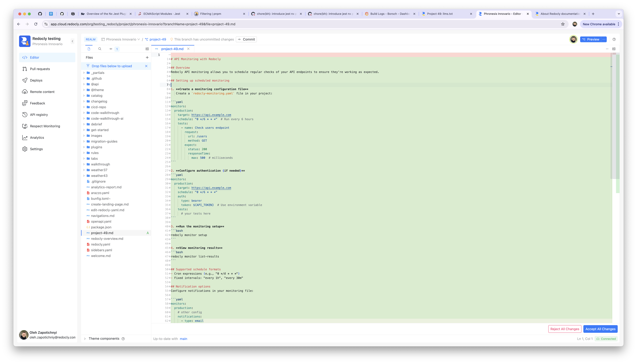Follow the main branch link
The image size is (637, 364).
(183, 339)
